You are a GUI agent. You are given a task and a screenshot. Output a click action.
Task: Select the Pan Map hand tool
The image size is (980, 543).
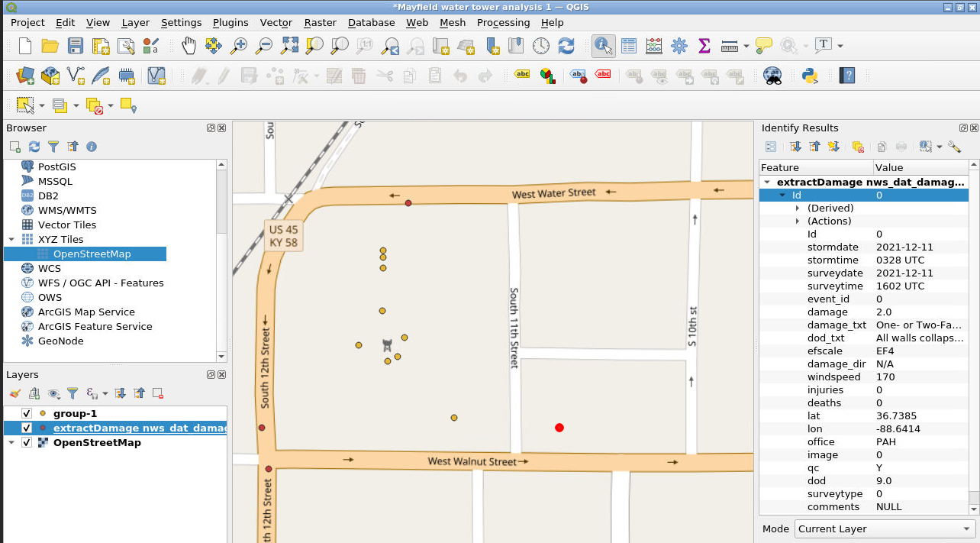pyautogui.click(x=189, y=46)
